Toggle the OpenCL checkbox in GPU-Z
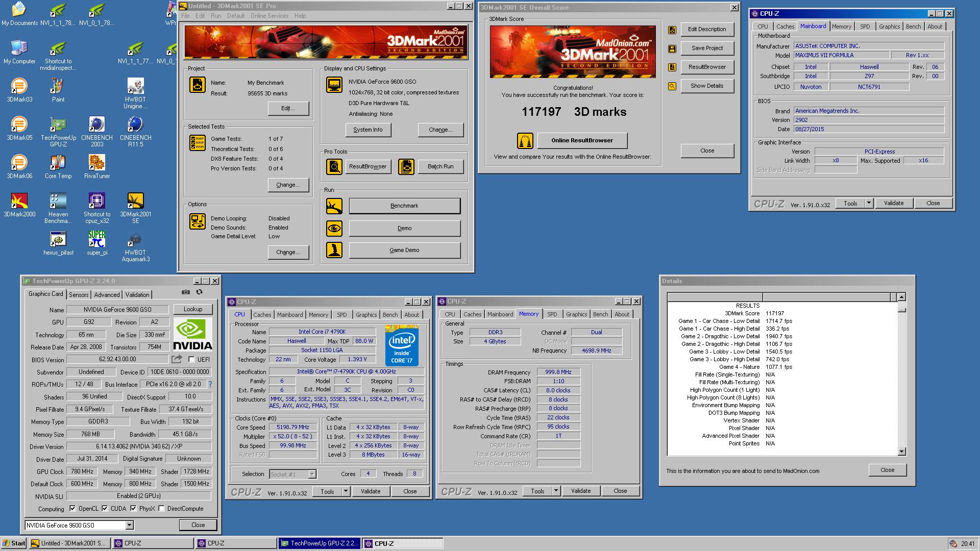The image size is (980, 551). tap(72, 509)
